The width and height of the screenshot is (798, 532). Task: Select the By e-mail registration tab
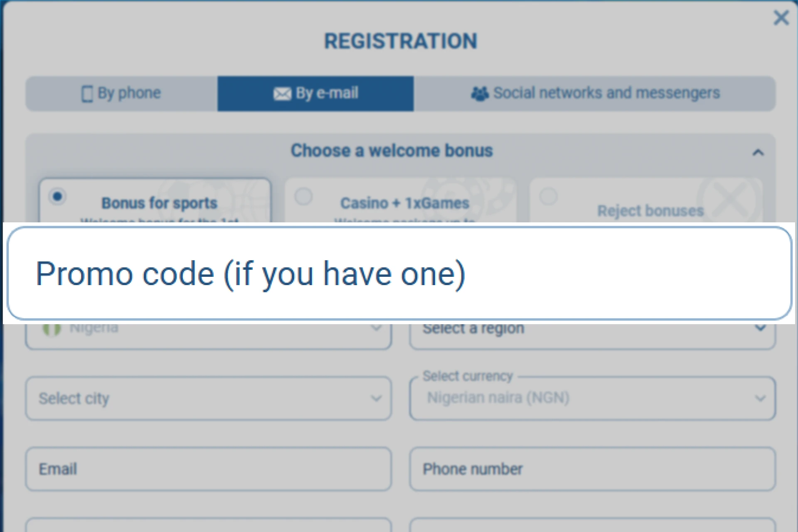(x=316, y=94)
